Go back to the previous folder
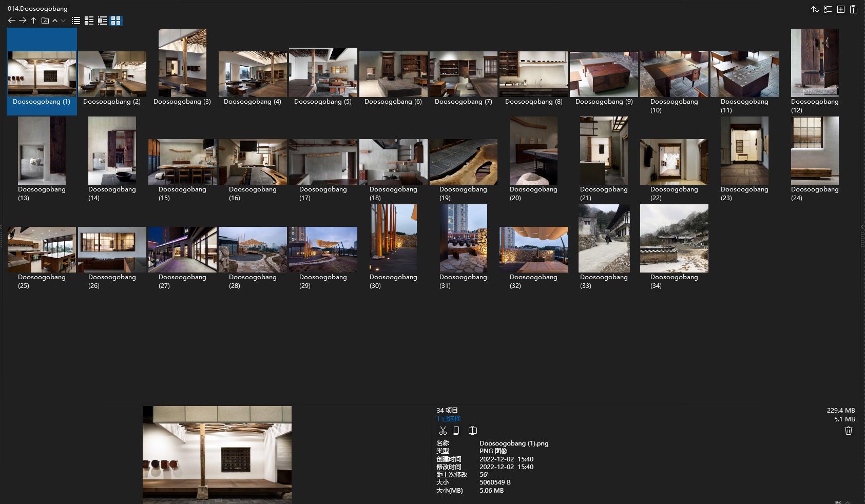Viewport: 865px width, 504px height. [x=11, y=21]
